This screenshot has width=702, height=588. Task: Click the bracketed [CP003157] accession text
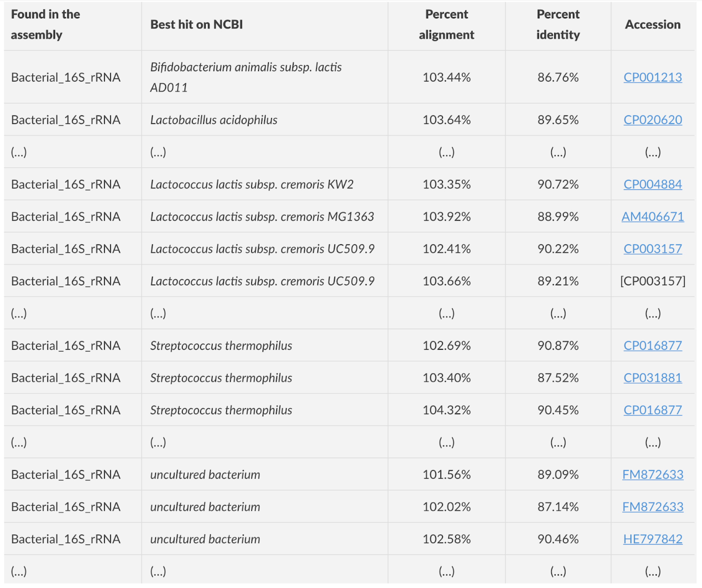tap(652, 281)
